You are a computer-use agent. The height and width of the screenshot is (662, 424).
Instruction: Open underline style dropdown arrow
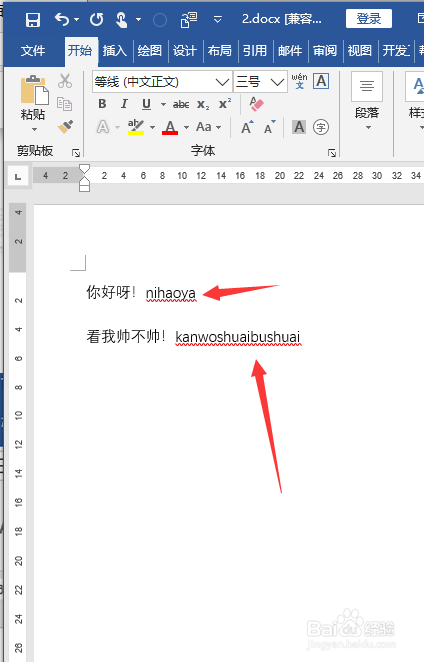coord(163,104)
